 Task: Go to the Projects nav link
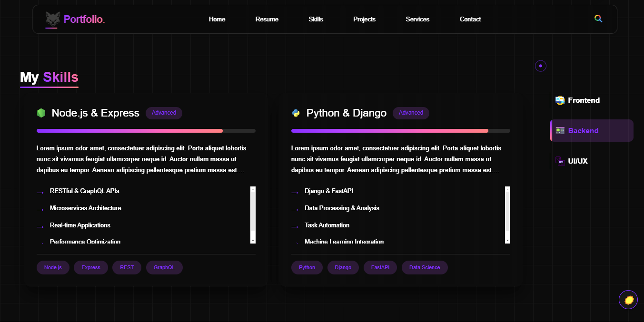[364, 20]
